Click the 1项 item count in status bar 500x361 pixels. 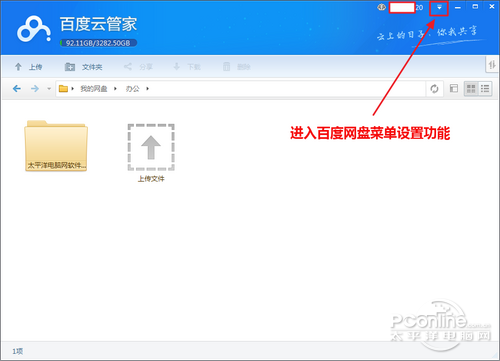[18, 351]
